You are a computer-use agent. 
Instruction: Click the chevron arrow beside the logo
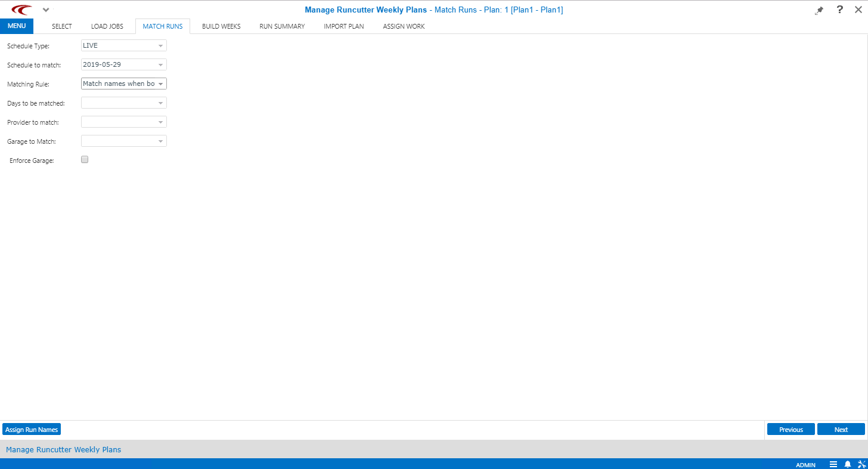(46, 10)
